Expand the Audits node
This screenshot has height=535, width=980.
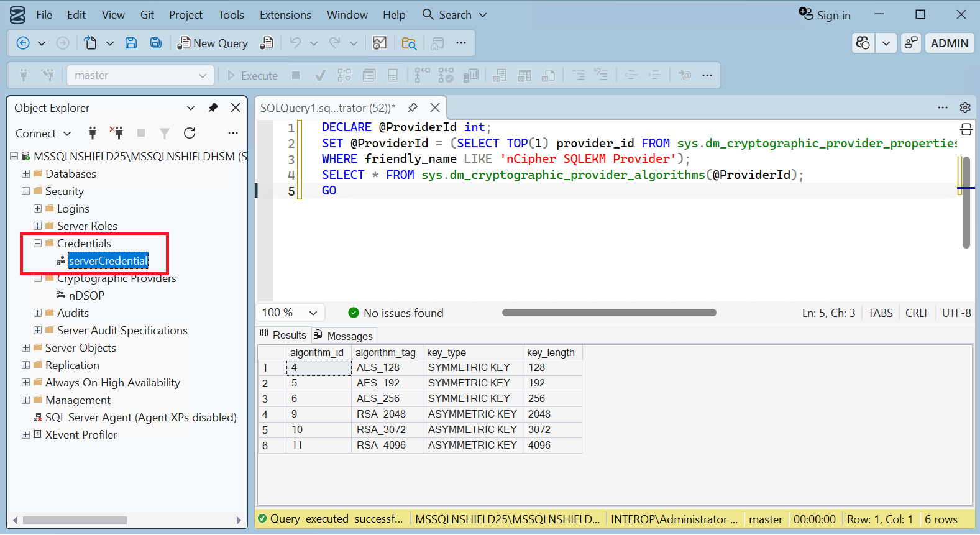click(x=37, y=313)
